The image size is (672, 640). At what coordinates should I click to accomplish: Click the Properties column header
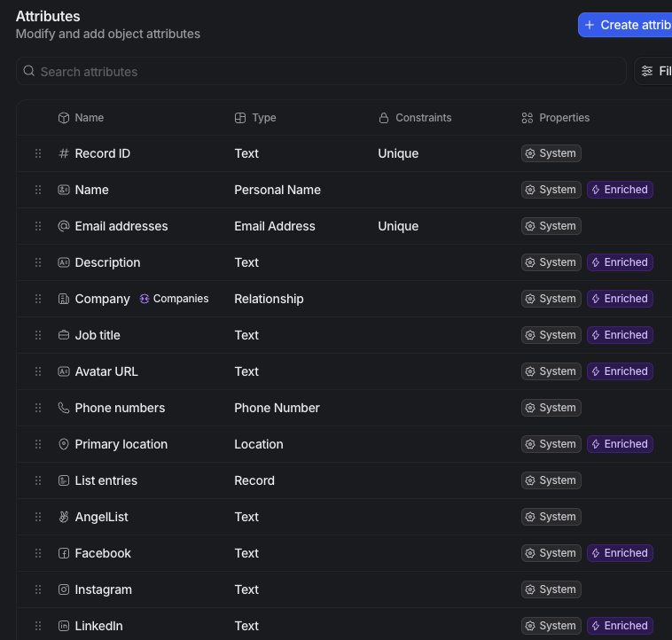556,118
